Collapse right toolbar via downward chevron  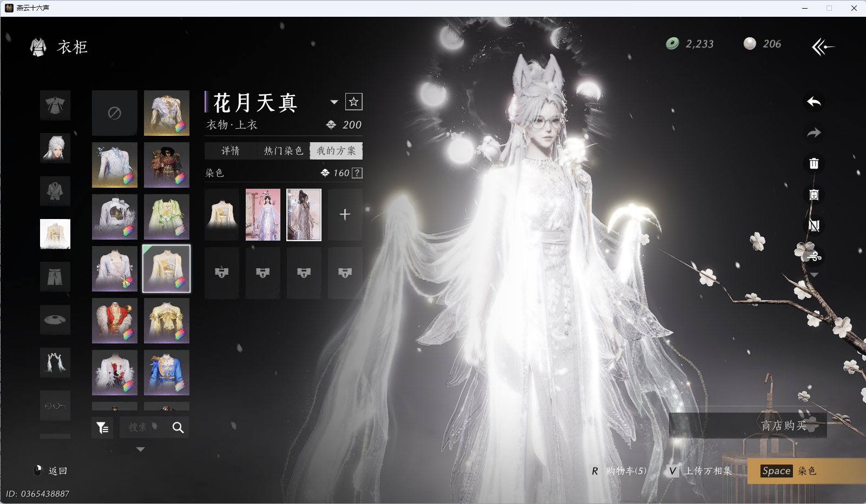pyautogui.click(x=814, y=275)
